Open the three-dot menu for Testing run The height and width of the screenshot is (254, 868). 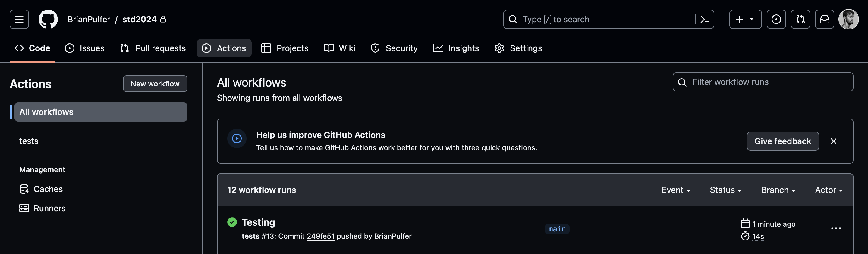point(836,228)
